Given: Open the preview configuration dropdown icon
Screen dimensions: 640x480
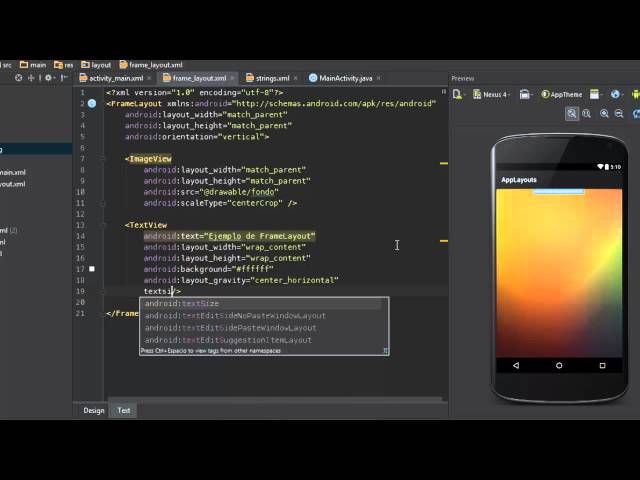Looking at the screenshot, I should pos(458,95).
